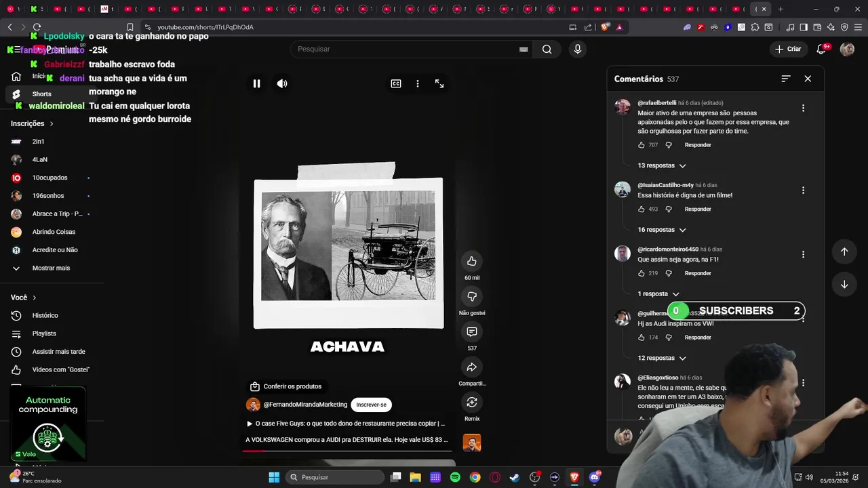Click the Remix icon

472,402
